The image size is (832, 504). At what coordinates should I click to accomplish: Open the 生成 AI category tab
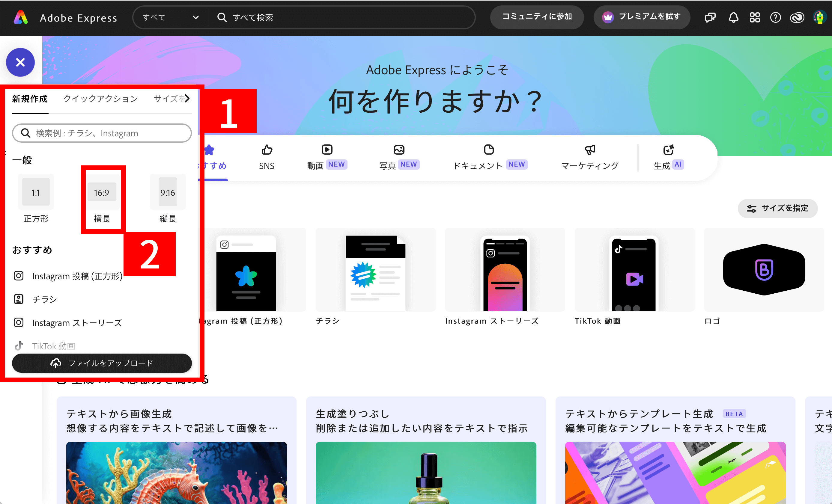pos(669,157)
